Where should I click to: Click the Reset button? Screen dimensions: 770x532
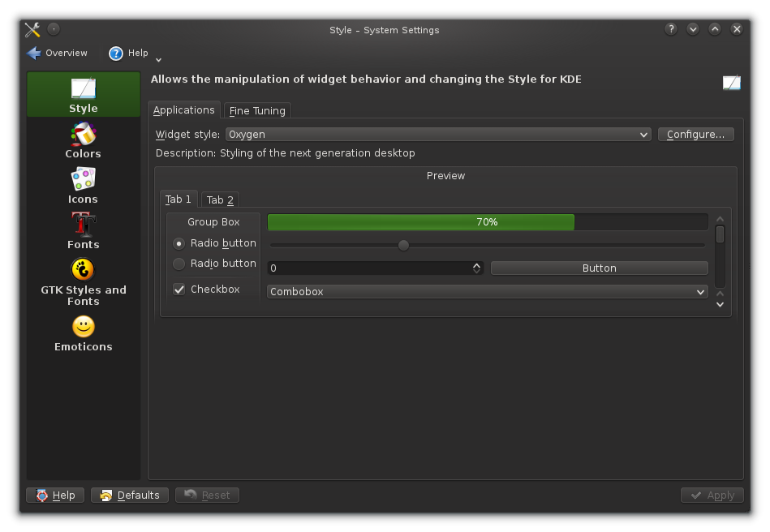(x=207, y=496)
